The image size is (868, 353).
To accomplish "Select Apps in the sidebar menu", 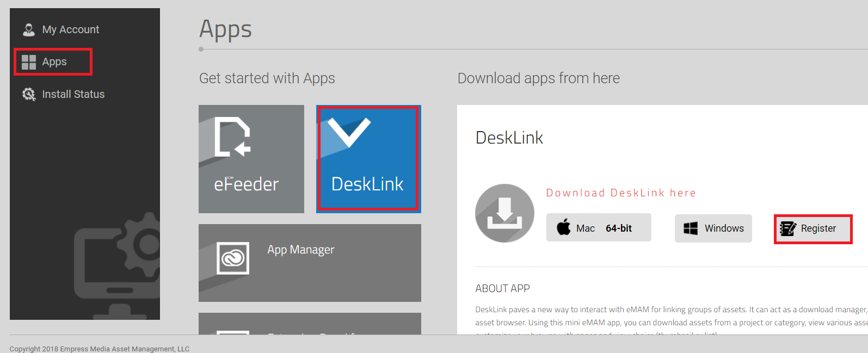I will tap(53, 62).
